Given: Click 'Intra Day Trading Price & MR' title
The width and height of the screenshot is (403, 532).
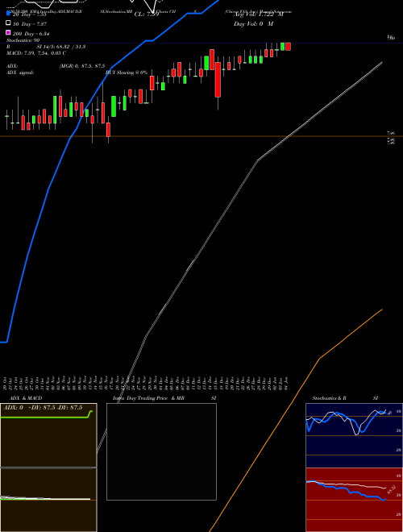Looking at the screenshot, I should pyautogui.click(x=148, y=398).
